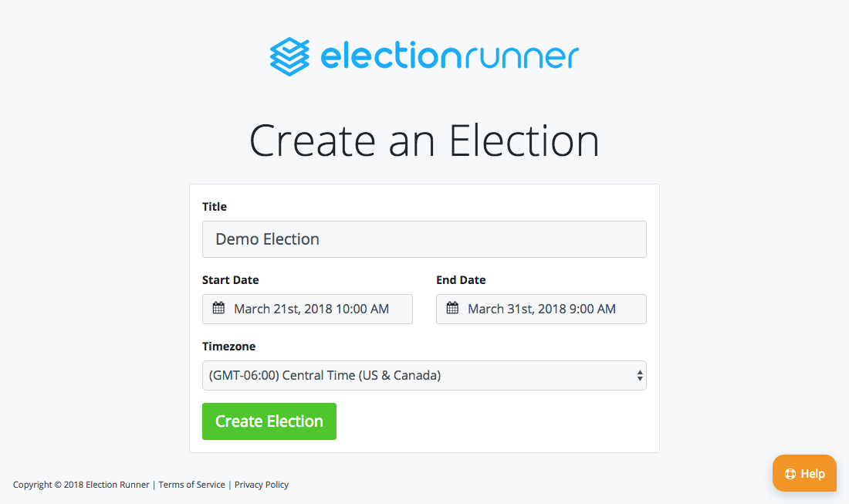849x504 pixels.
Task: Click the Help life-ring icon
Action: pyautogui.click(x=792, y=473)
